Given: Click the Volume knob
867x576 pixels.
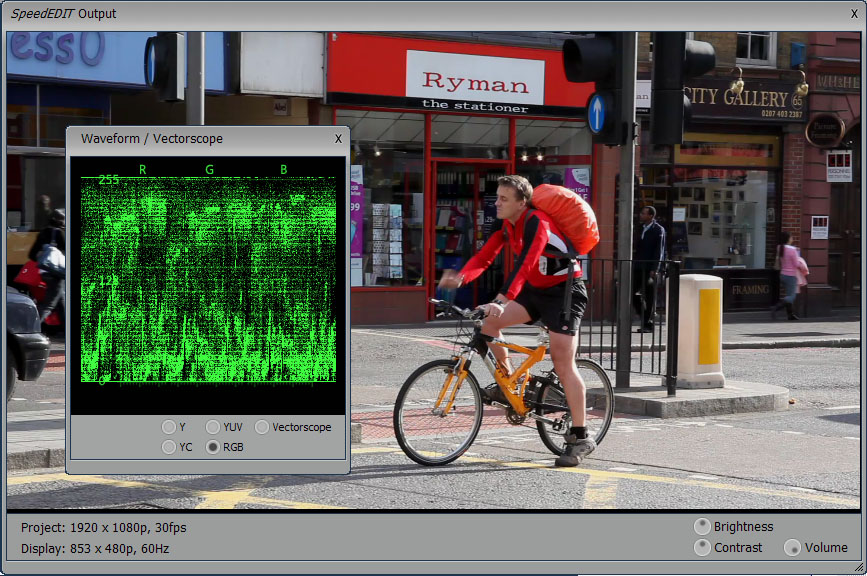Looking at the screenshot, I should (x=792, y=548).
